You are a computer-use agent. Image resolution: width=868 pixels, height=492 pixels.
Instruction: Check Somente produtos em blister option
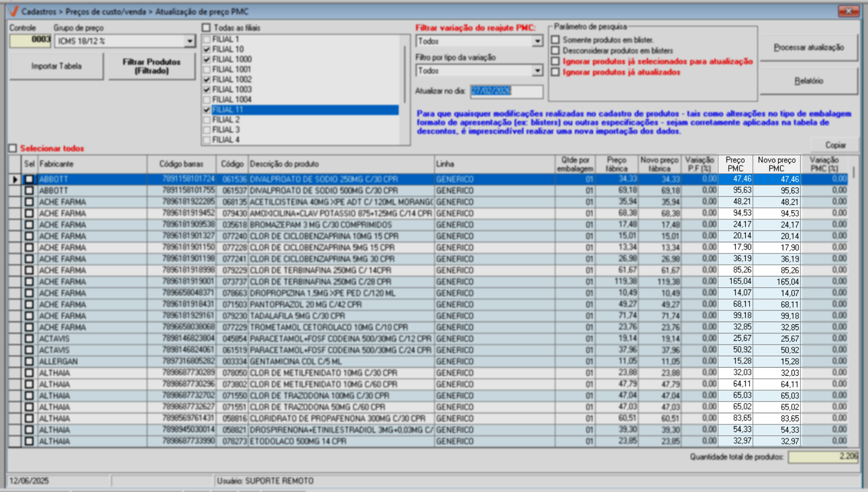point(556,40)
